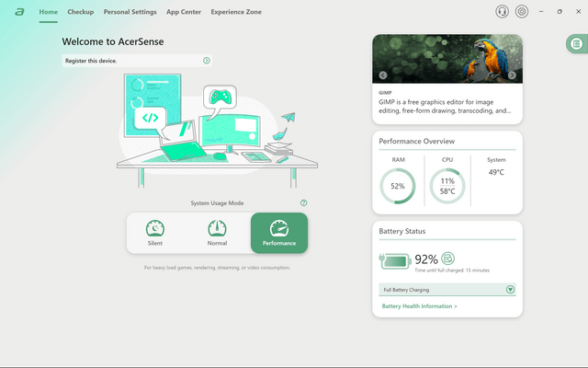Show System Usage Mode help icon
The height and width of the screenshot is (368, 588).
(304, 202)
